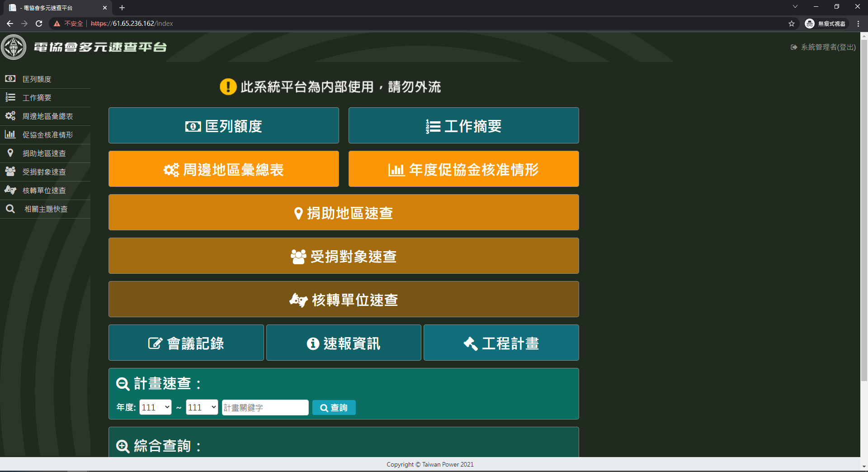Click the 匡列額度 money icon in the sidebar

10,79
